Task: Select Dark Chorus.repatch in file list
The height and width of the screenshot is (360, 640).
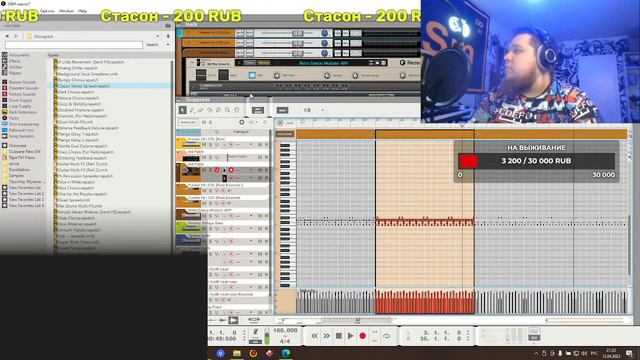Action: pos(76,92)
